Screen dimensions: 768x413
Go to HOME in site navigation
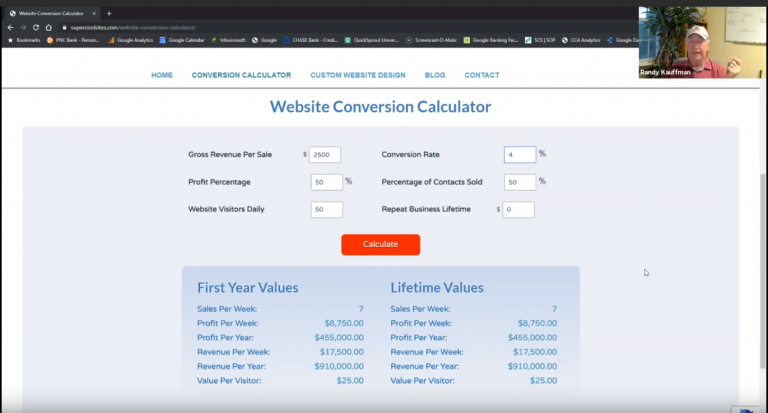tap(162, 75)
